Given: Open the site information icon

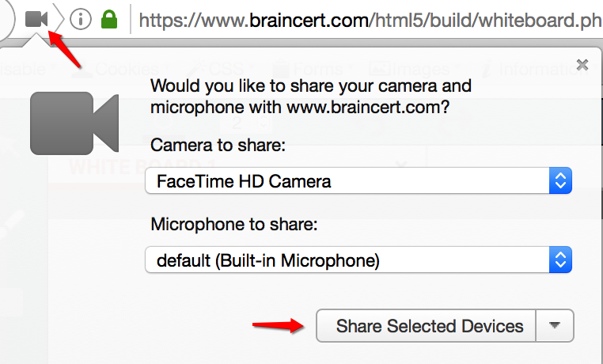Looking at the screenshot, I should [81, 19].
